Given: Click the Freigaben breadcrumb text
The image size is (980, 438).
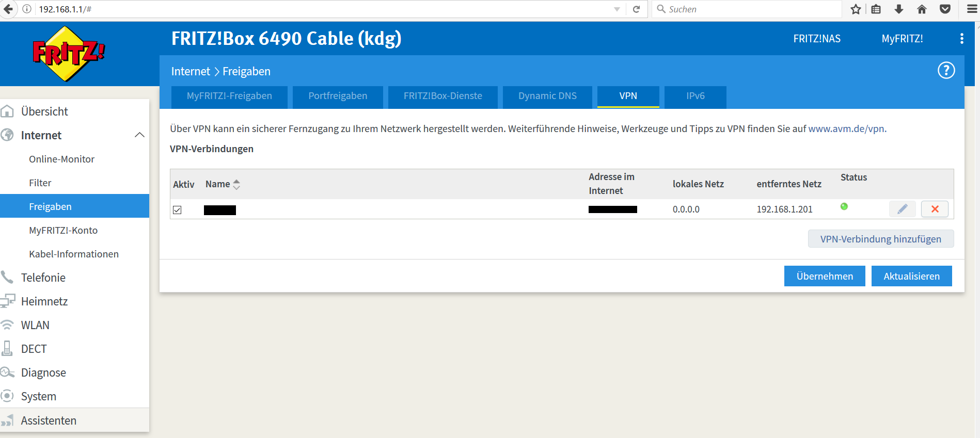Looking at the screenshot, I should point(246,71).
